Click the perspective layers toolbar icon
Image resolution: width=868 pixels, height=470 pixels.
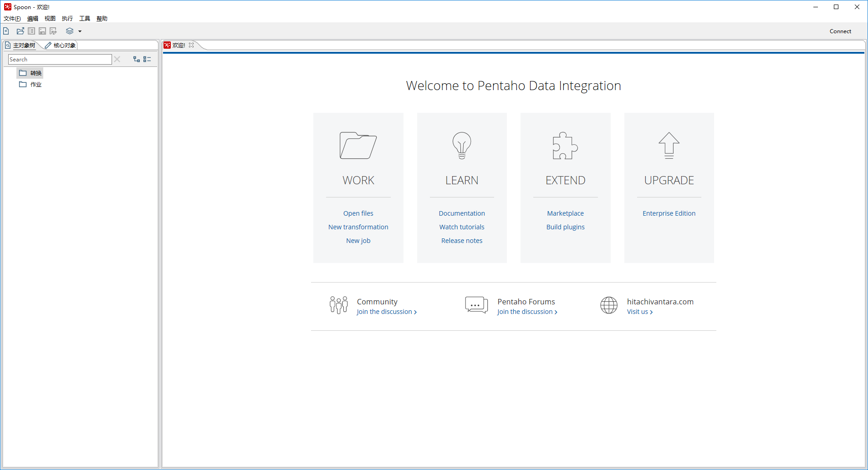click(70, 31)
